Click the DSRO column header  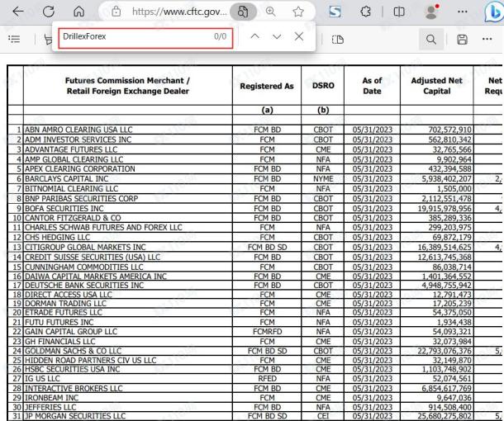pos(323,85)
